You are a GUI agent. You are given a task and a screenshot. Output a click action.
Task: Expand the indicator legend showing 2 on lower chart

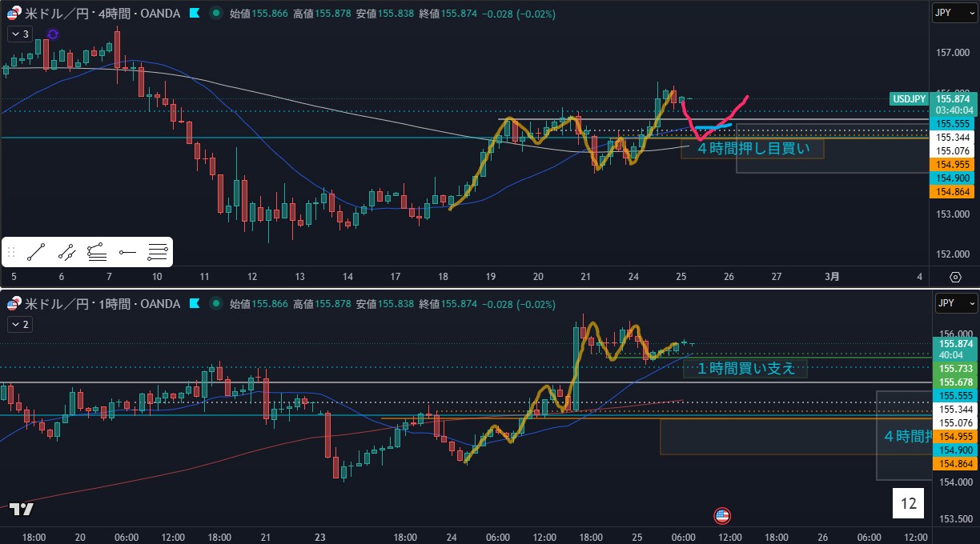[20, 324]
